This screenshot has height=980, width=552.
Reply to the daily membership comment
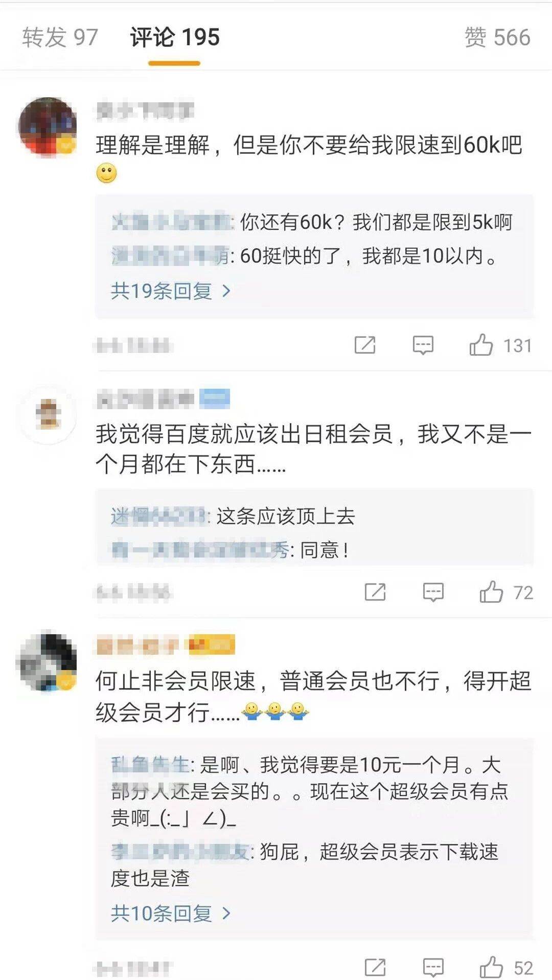pyautogui.click(x=433, y=592)
